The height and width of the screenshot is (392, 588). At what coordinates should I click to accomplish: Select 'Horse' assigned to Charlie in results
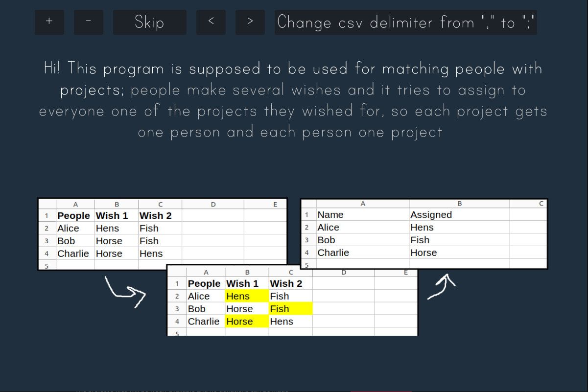[x=459, y=253]
